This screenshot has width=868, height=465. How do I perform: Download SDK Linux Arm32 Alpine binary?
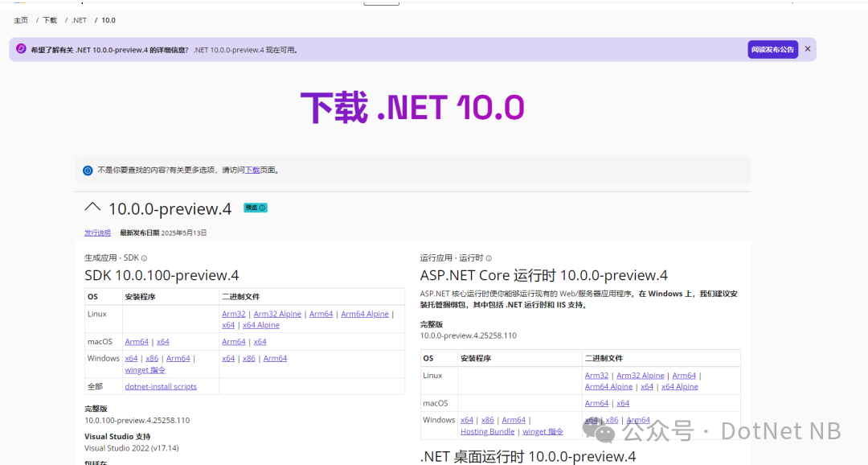[277, 314]
